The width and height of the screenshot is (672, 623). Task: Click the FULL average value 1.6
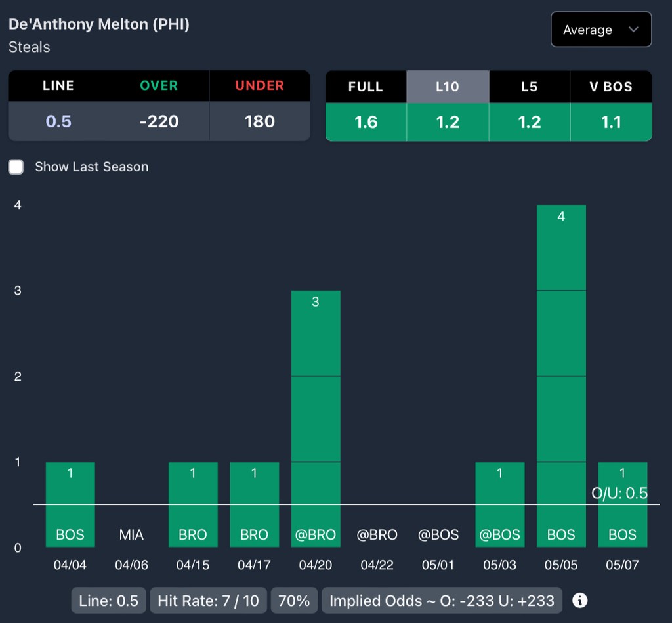pyautogui.click(x=366, y=122)
